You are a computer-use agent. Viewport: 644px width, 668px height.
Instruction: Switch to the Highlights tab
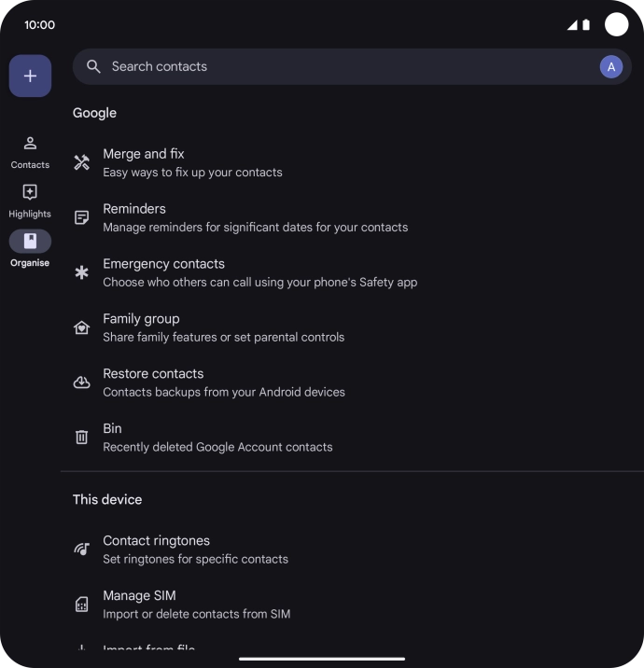(30, 201)
